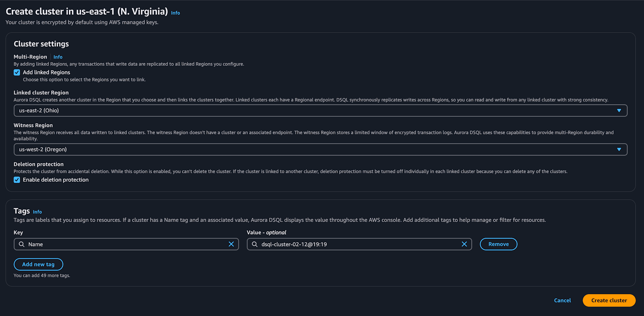The width and height of the screenshot is (644, 316).
Task: Click the 'Deletion protection' label
Action: [39, 164]
